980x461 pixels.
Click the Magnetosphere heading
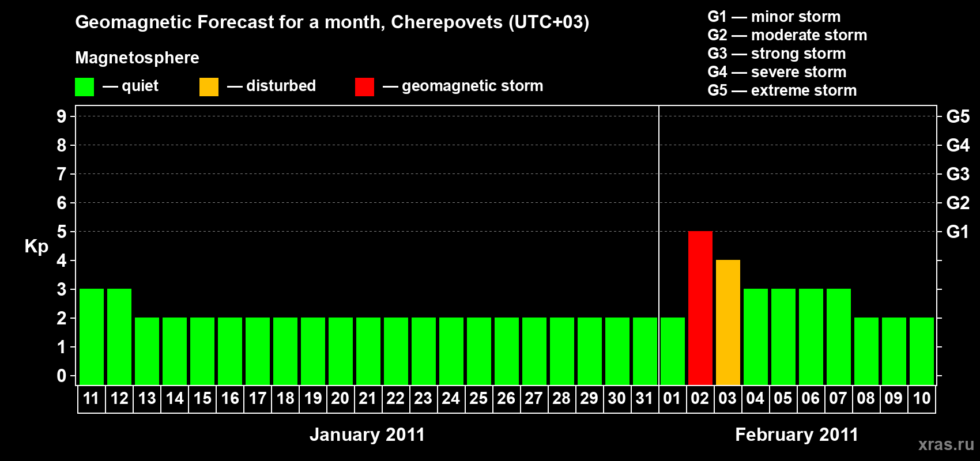137,58
